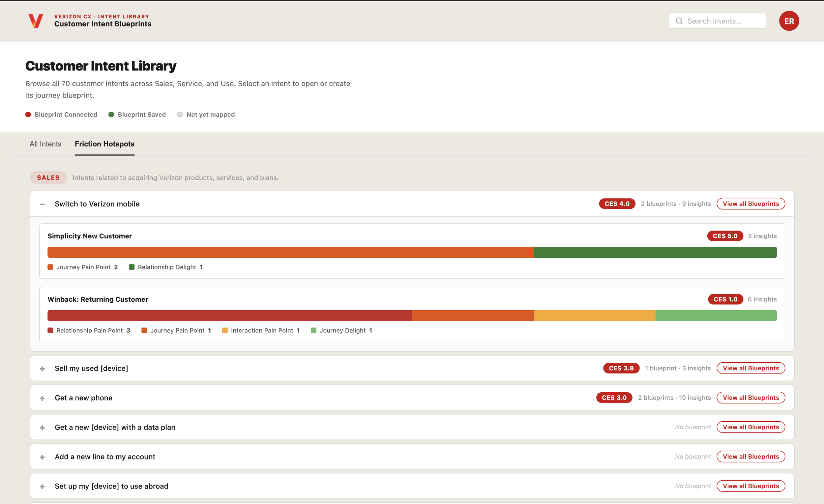The height and width of the screenshot is (504, 824).
Task: Click the Relationship Delight 1 legend
Action: tap(166, 267)
